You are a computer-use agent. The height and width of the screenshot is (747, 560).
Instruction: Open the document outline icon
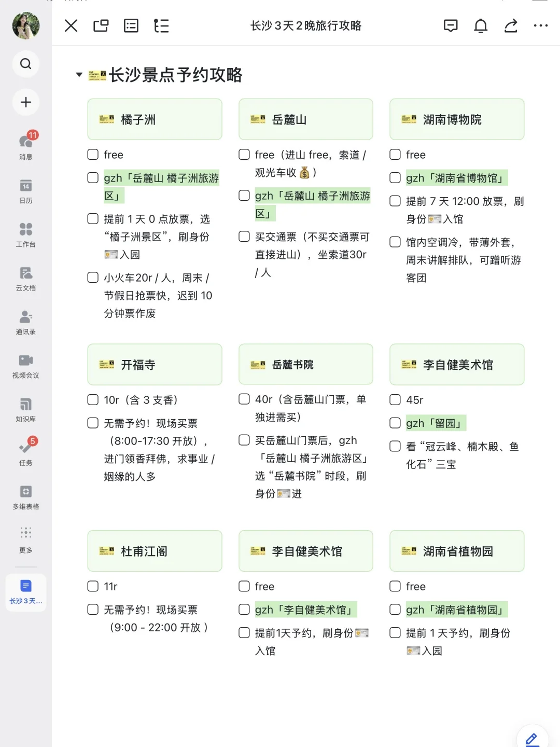161,25
